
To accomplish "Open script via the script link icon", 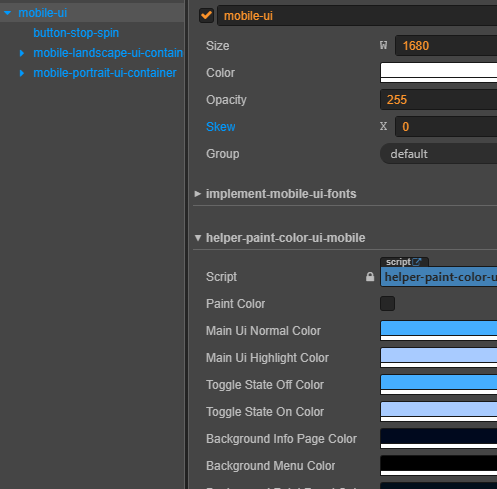I will coord(417,262).
